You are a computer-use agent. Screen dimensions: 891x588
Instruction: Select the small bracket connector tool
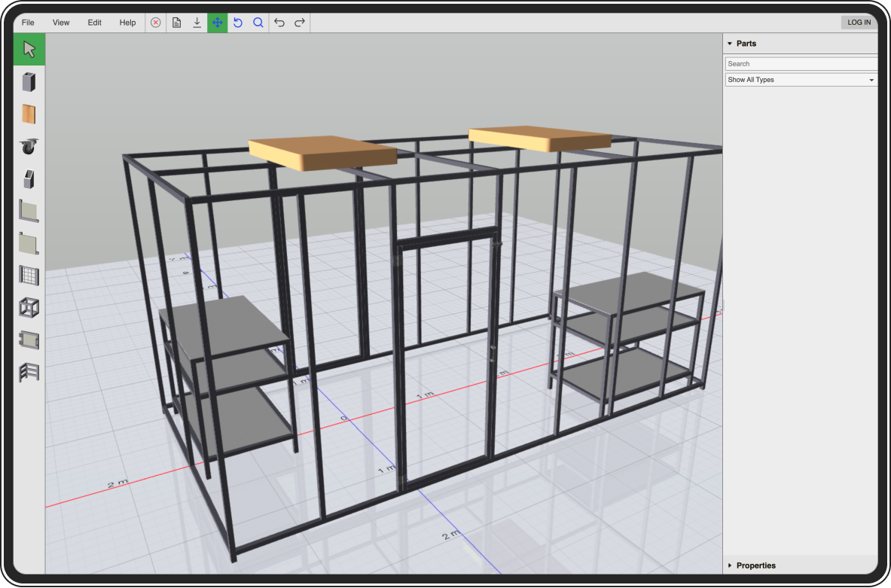coord(29,179)
